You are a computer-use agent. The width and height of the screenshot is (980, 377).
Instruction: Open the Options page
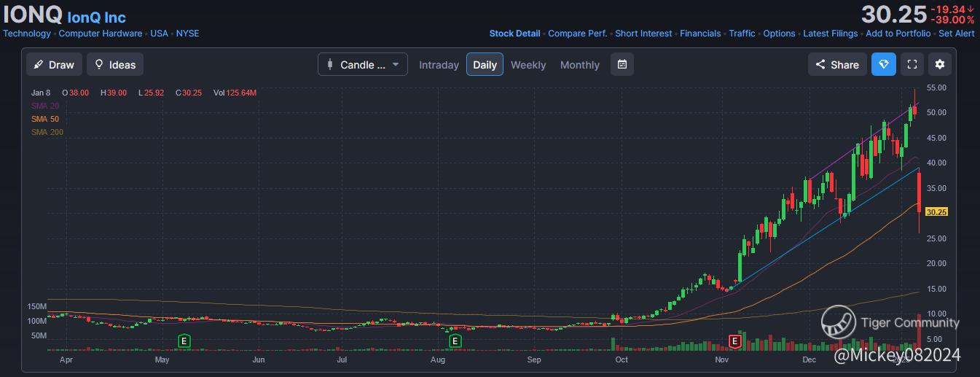779,34
